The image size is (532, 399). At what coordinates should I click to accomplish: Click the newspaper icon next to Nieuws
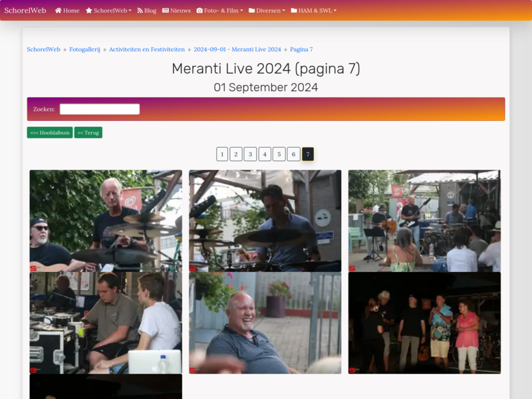[166, 11]
